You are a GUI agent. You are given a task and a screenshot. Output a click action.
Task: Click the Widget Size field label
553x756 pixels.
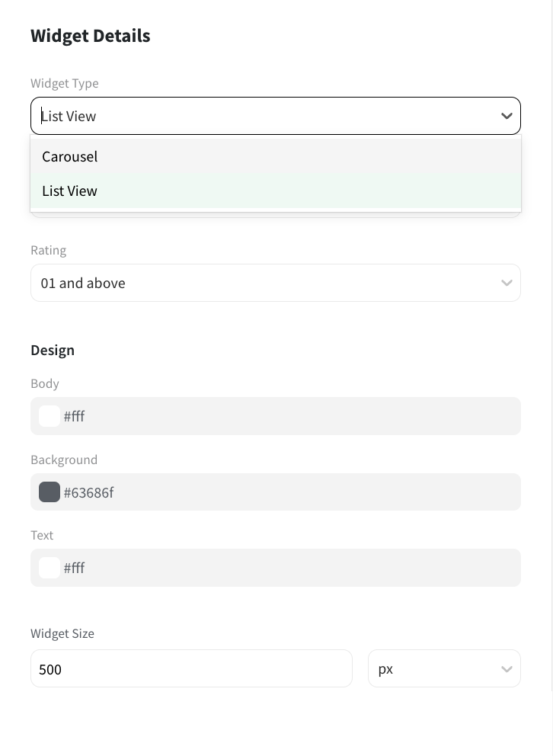(x=62, y=633)
